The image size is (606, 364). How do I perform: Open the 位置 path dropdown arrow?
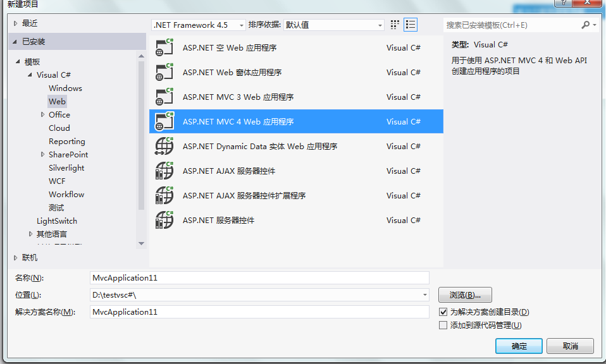coord(424,295)
